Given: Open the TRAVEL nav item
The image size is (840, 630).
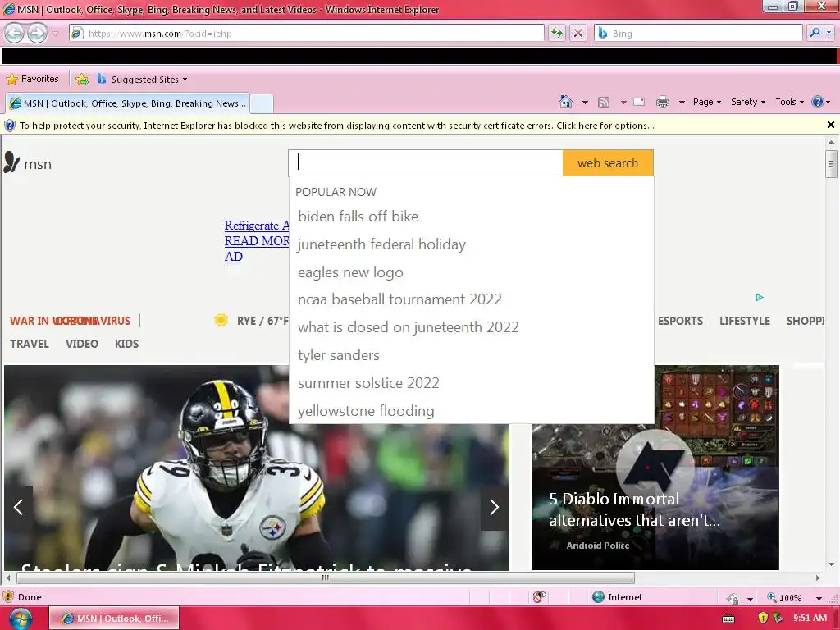Looking at the screenshot, I should point(30,344).
